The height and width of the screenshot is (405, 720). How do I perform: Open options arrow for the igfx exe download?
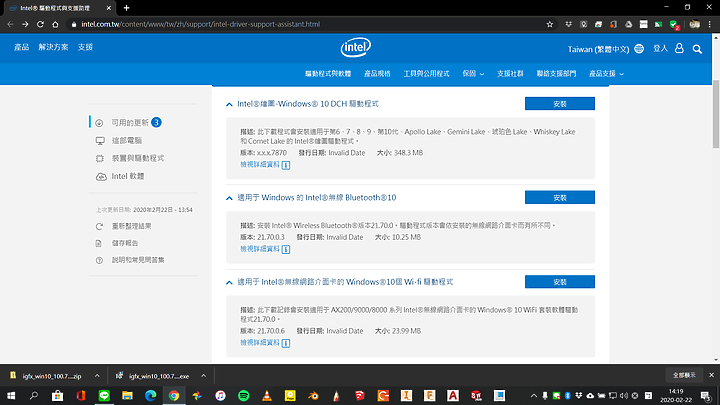pyautogui.click(x=203, y=376)
